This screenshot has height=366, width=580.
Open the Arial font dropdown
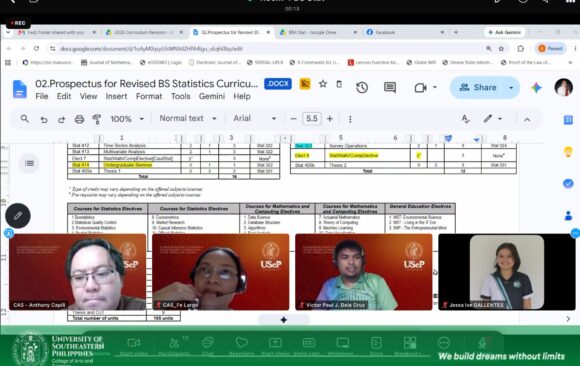coord(255,118)
